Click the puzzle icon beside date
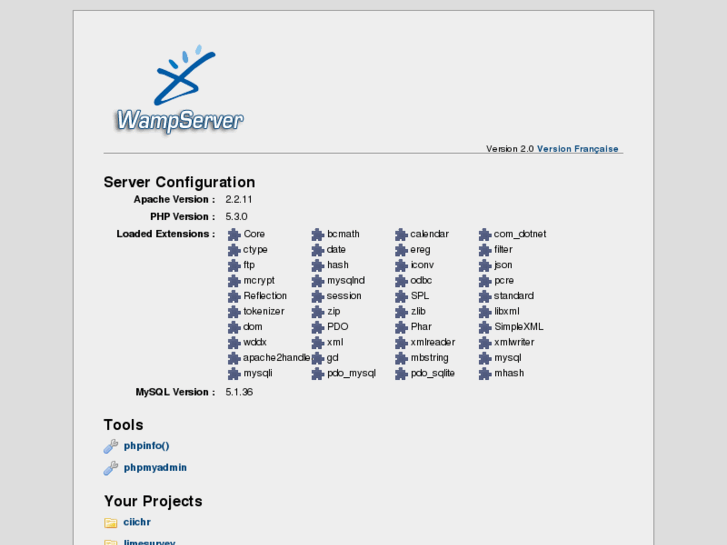727x545 pixels. [x=318, y=250]
